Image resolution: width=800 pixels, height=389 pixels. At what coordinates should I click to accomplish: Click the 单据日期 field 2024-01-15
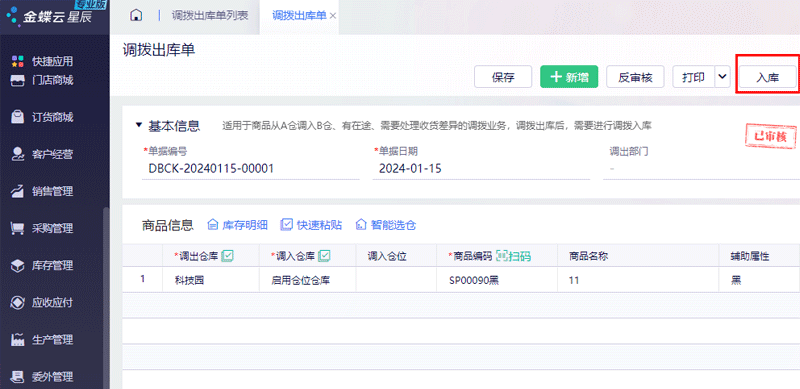tap(481, 168)
